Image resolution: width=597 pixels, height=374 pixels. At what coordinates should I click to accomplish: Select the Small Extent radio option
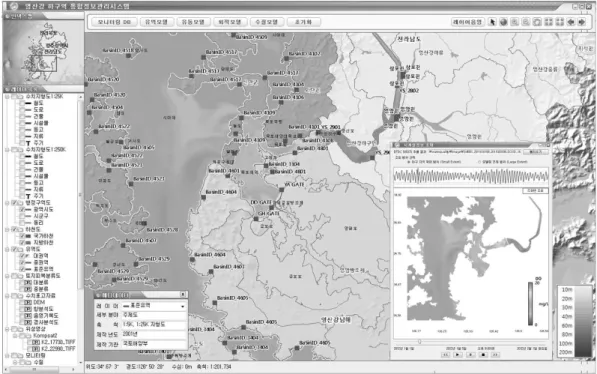coord(409,162)
